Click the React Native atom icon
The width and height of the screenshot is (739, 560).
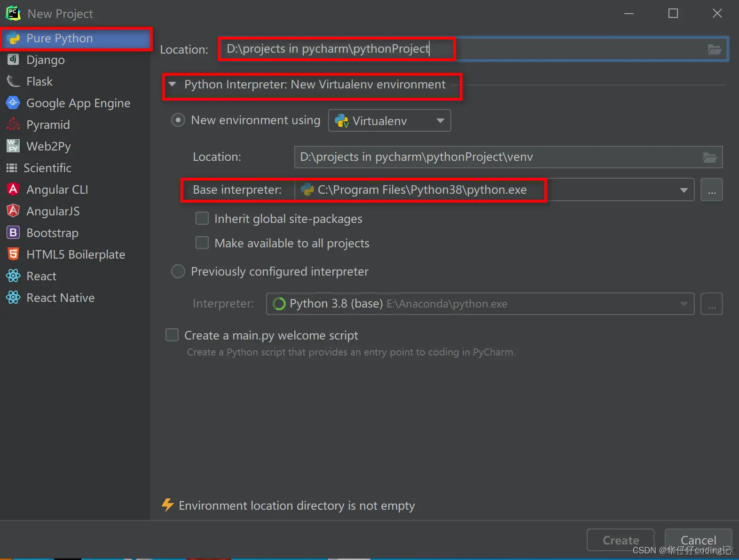pos(13,297)
